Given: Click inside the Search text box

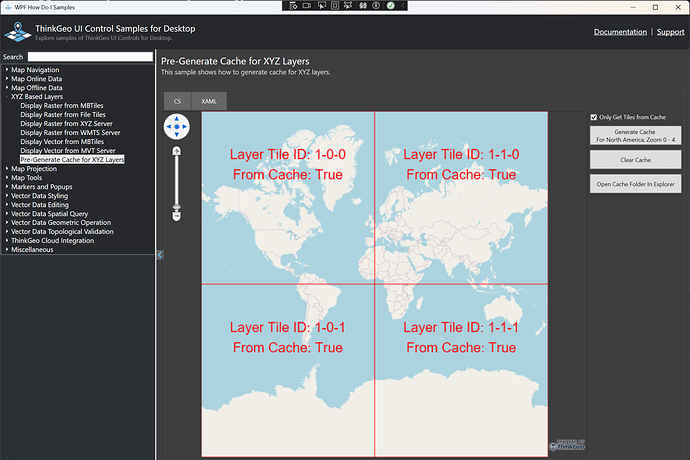Looking at the screenshot, I should point(90,57).
